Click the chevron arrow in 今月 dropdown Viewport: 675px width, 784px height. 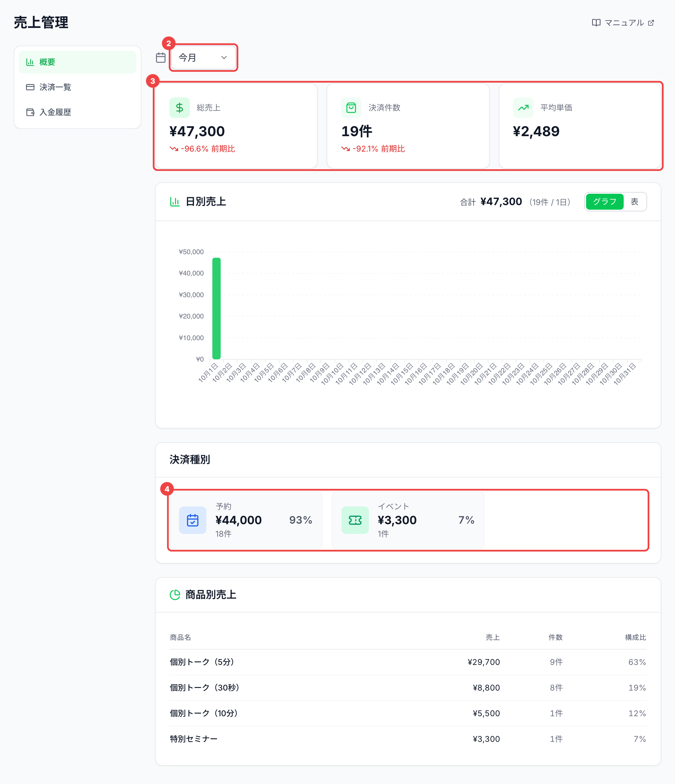coord(224,58)
